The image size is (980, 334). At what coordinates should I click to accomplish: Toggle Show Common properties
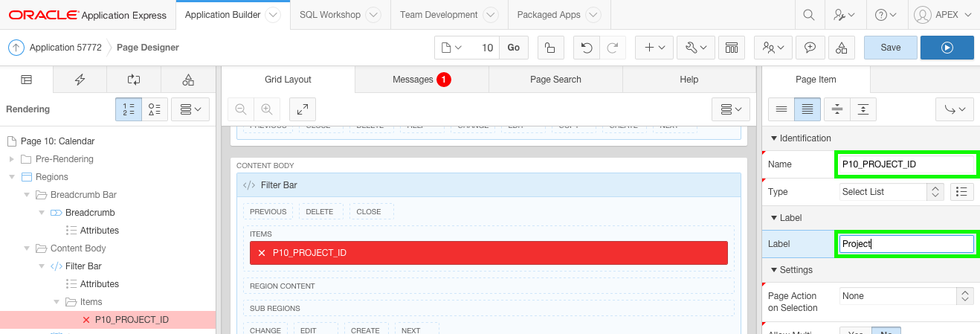coord(781,109)
